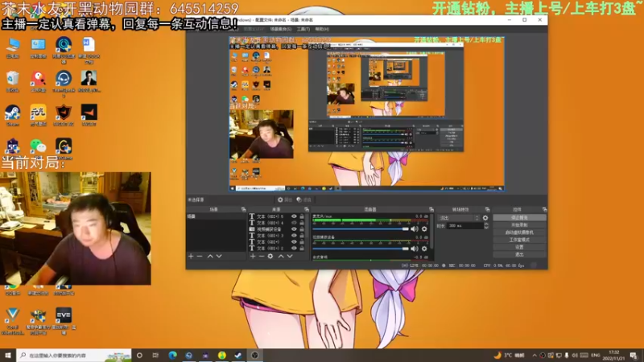Open WeChat desktop shortcut
The image size is (644, 362).
point(38,148)
